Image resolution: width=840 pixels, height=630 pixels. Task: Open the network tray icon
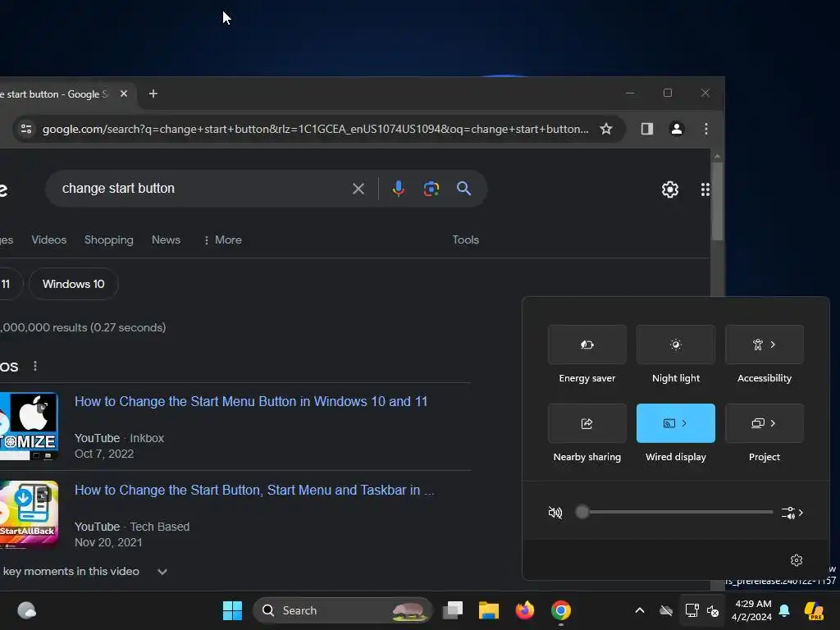pos(692,610)
